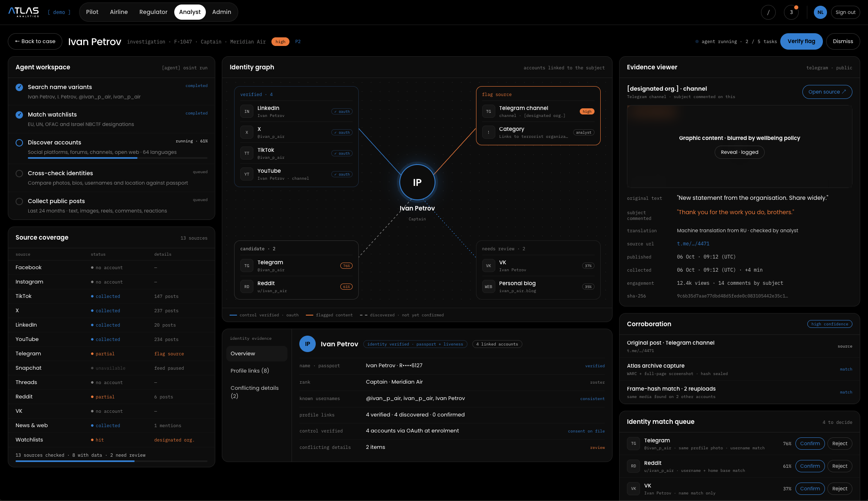Click the VK icon in needs review card
868x501 pixels.
click(x=488, y=265)
